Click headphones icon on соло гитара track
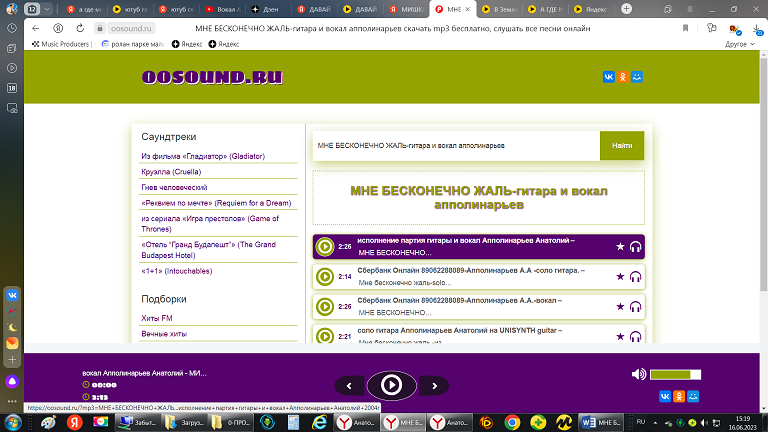This screenshot has width=768, height=432. click(x=635, y=277)
